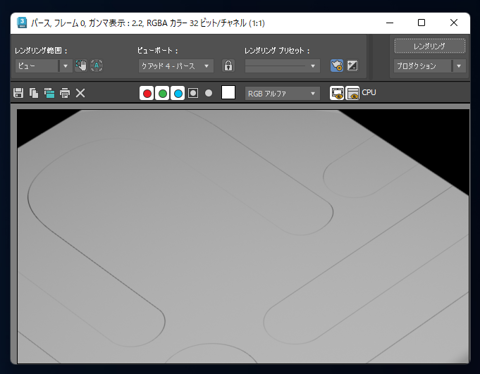
Task: Click the レンダリング render button
Action: 430,46
